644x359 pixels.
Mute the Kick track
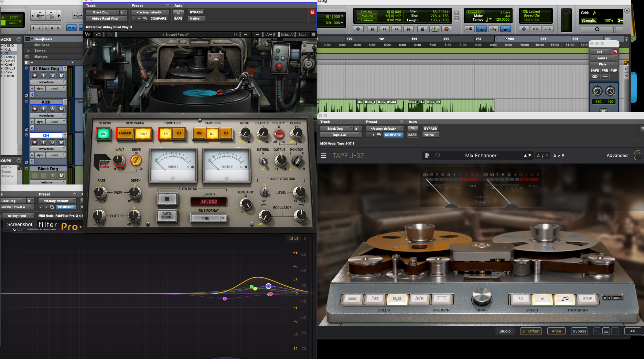pos(62,109)
